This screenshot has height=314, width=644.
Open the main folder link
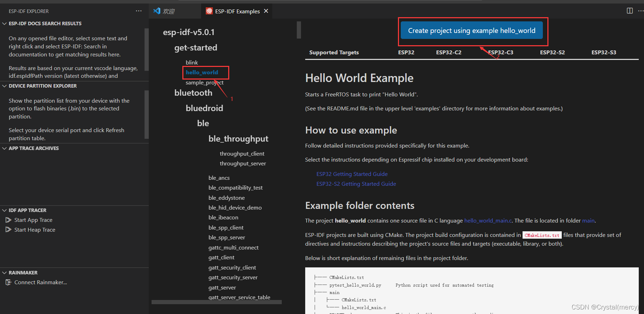click(x=588, y=220)
